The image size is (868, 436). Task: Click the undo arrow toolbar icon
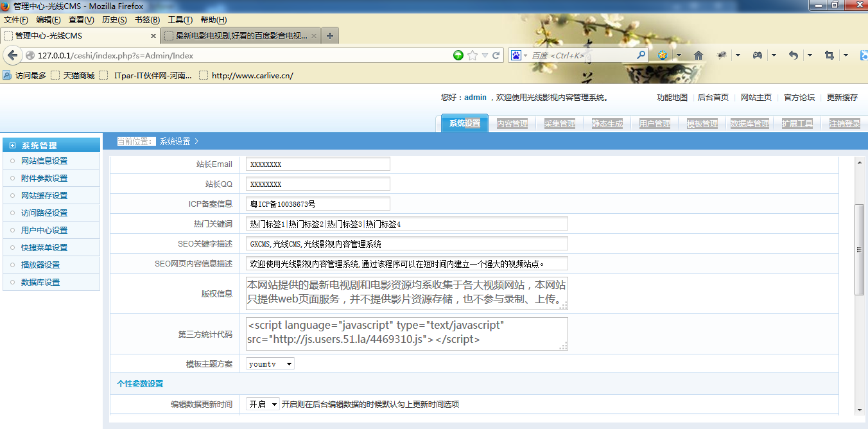coord(794,55)
